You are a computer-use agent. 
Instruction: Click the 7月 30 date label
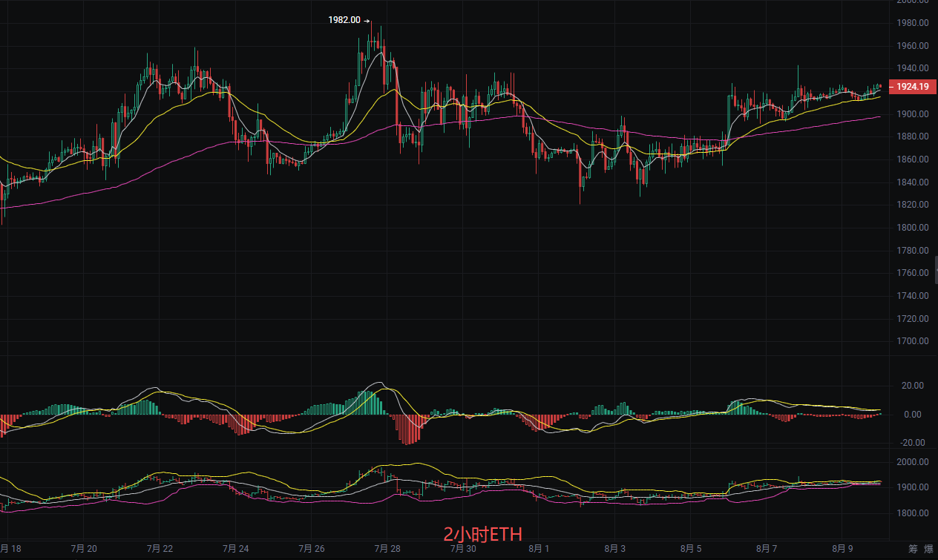(x=463, y=549)
